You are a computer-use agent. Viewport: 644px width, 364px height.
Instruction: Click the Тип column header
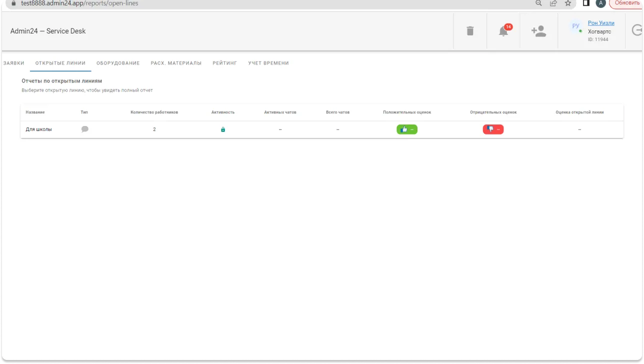[x=84, y=112]
